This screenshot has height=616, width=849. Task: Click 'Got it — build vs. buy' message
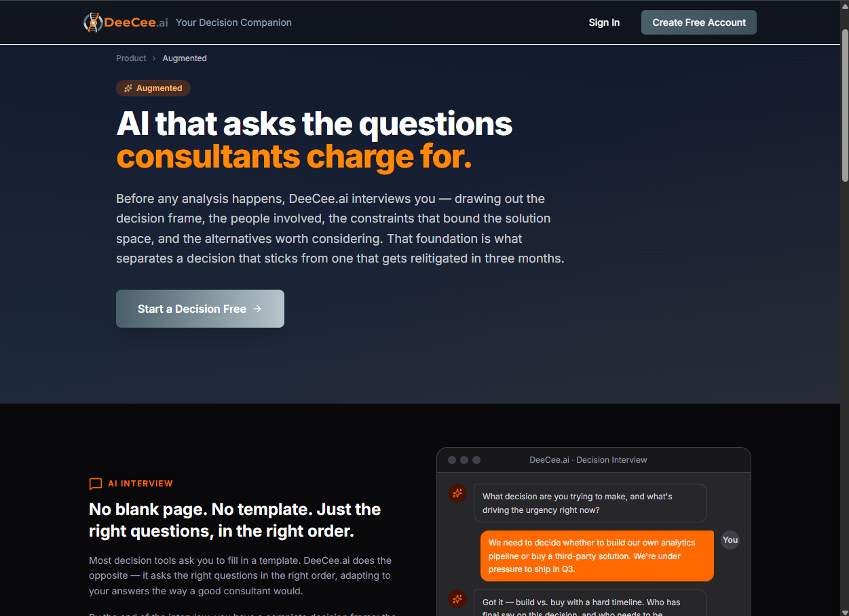point(590,603)
